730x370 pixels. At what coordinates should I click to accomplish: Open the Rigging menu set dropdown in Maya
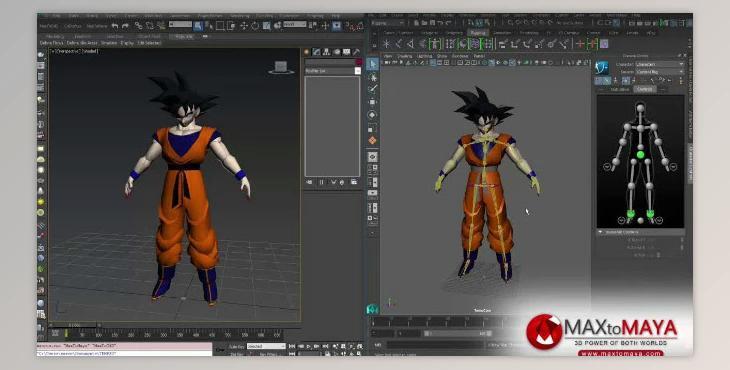coord(389,23)
